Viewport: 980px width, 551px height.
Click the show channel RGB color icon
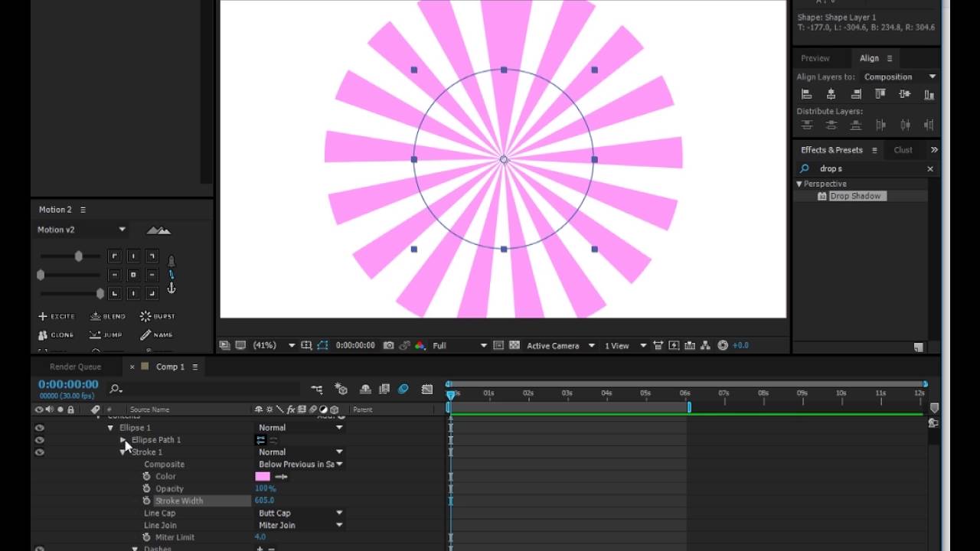[420, 346]
